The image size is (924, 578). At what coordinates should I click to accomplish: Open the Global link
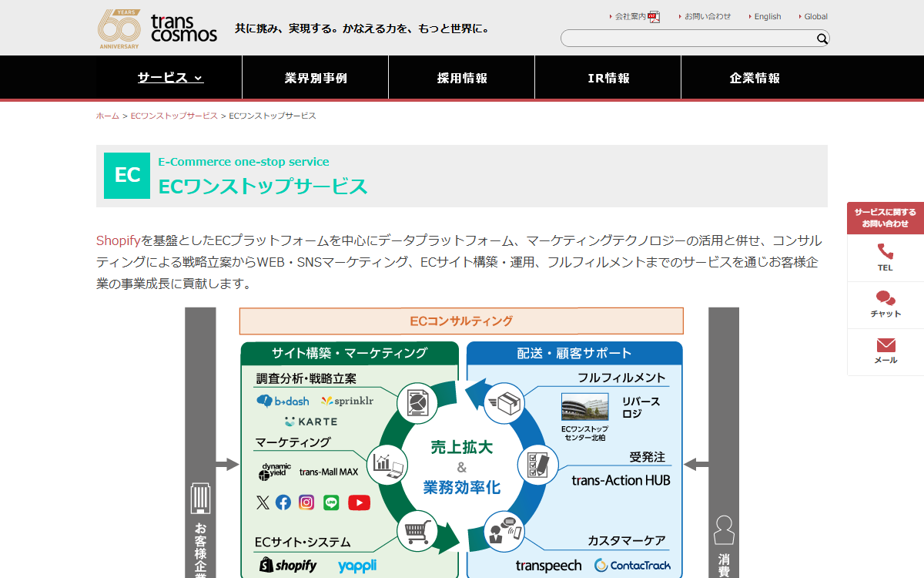(816, 16)
